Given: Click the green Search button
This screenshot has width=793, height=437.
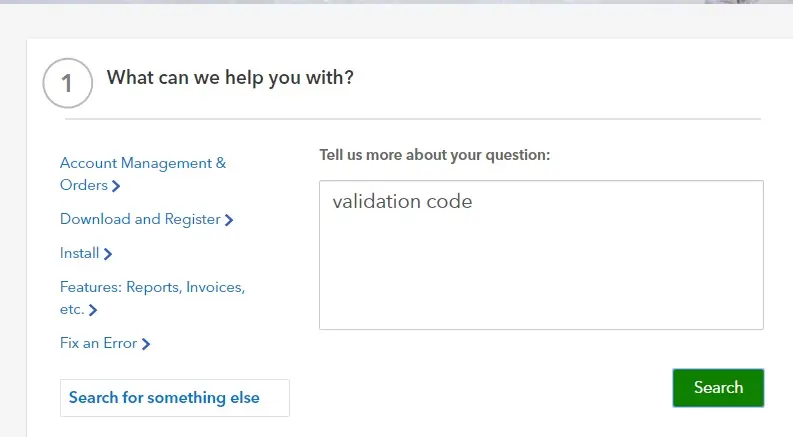Looking at the screenshot, I should pos(718,387).
